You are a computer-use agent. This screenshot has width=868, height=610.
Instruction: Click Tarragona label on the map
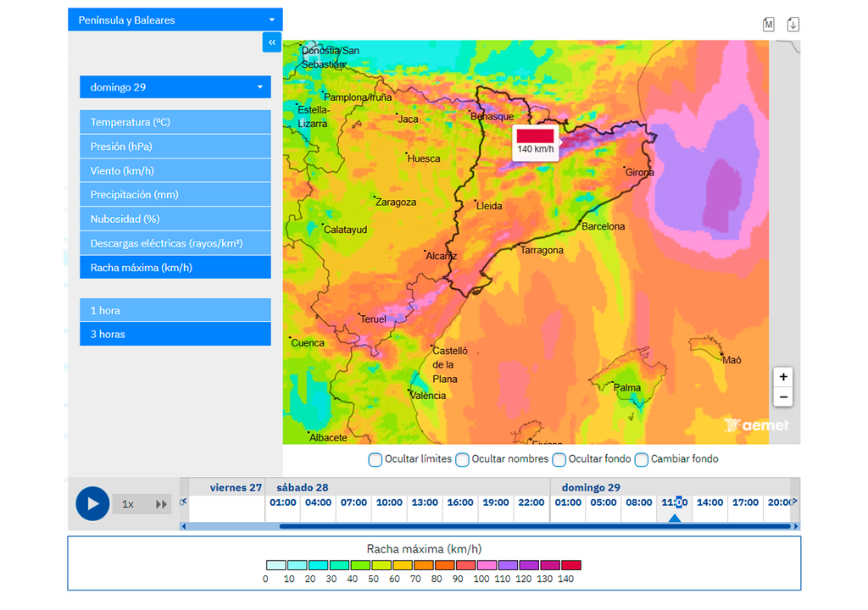(x=542, y=250)
